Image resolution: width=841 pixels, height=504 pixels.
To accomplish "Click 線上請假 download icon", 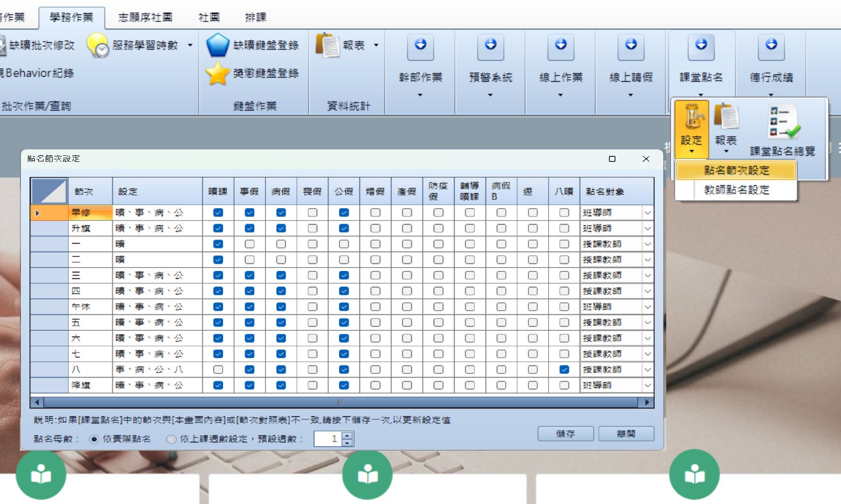I will (631, 47).
